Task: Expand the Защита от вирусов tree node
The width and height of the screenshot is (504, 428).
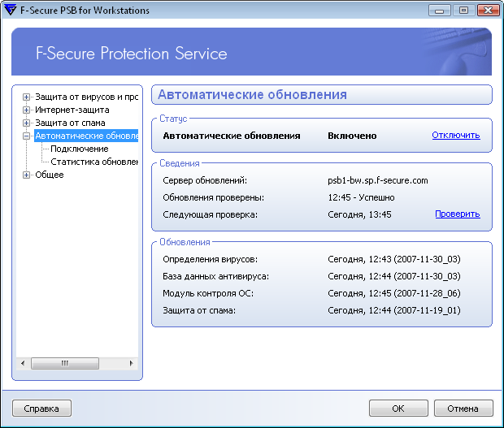Action: point(26,97)
